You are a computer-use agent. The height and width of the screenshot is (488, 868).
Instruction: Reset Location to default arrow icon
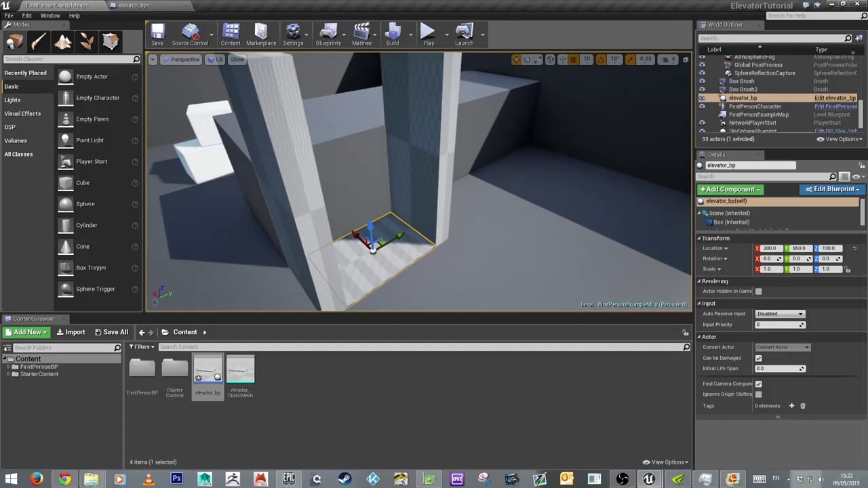coord(854,248)
